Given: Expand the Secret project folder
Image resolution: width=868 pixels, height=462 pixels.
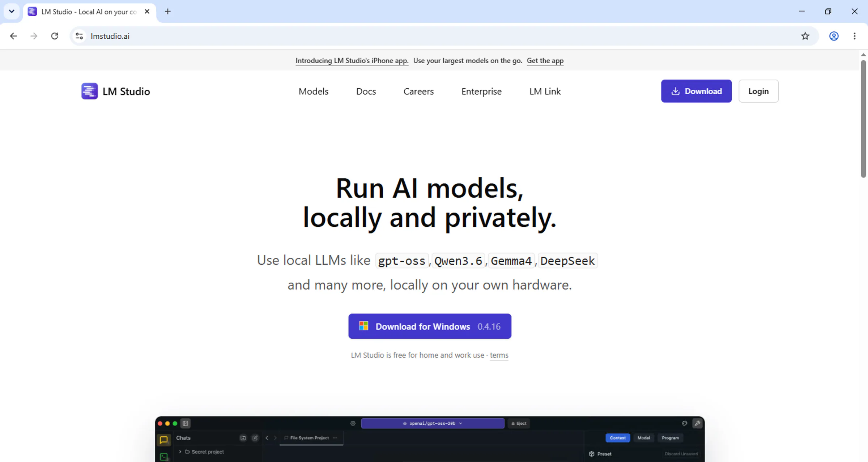Looking at the screenshot, I should tap(180, 452).
